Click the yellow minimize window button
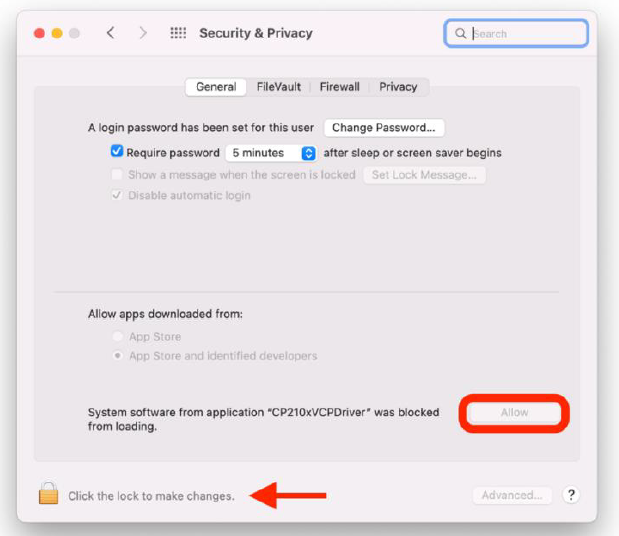Image resolution: width=619 pixels, height=536 pixels. pos(57,33)
